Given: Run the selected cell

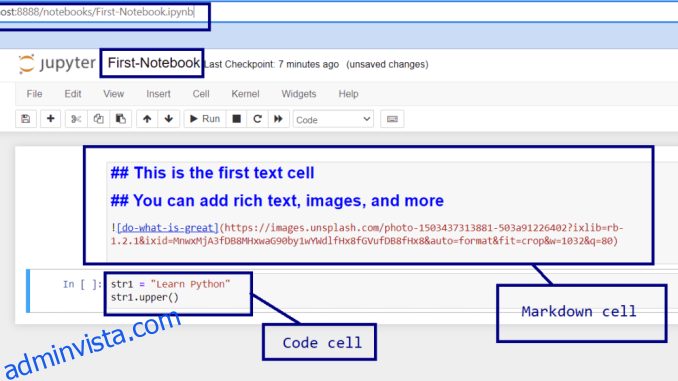Looking at the screenshot, I should pyautogui.click(x=205, y=119).
